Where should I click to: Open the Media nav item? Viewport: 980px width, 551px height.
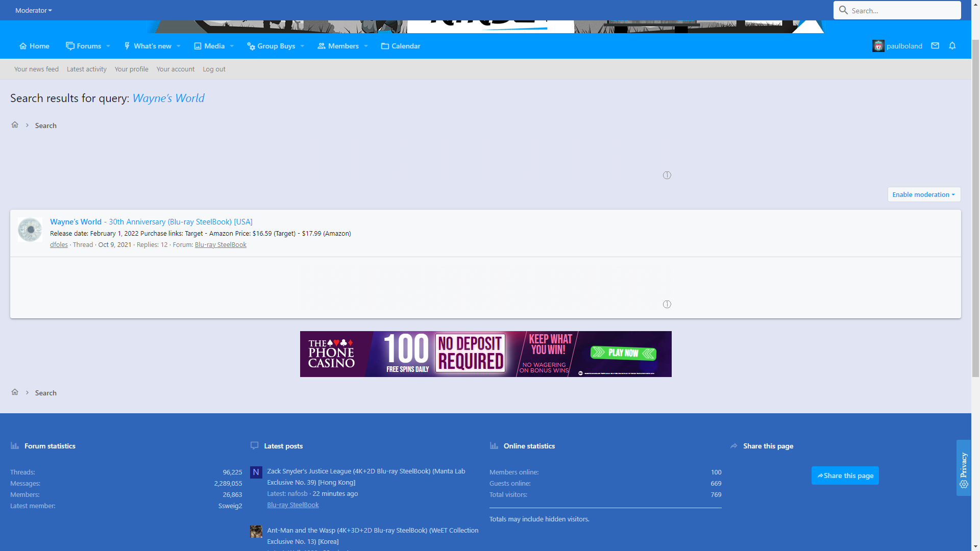(209, 46)
